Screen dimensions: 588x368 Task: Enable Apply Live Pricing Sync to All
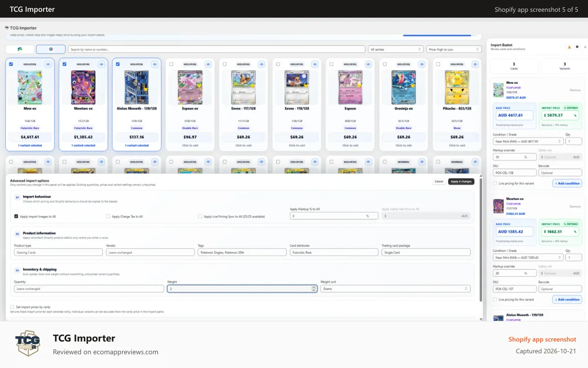[x=200, y=216]
